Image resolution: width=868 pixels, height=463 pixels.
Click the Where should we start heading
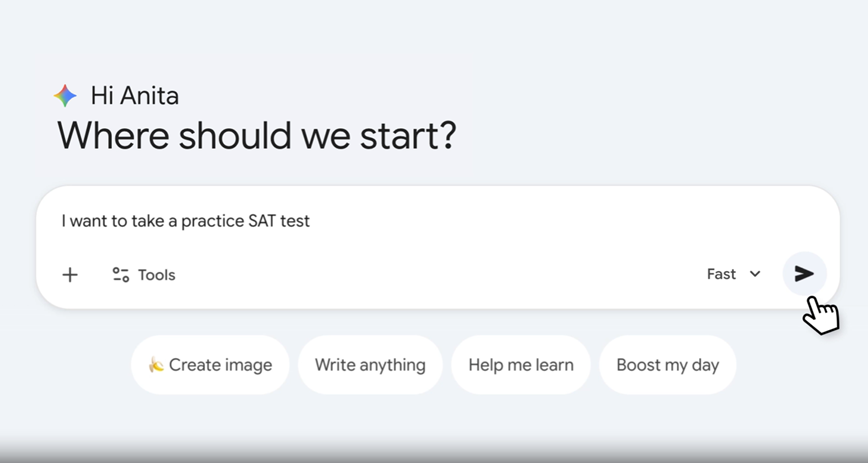tap(256, 135)
